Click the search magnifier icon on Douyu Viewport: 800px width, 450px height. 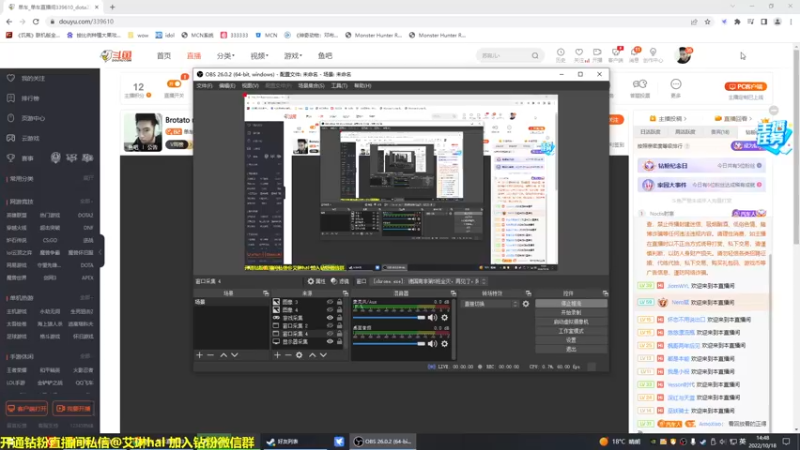[x=535, y=56]
